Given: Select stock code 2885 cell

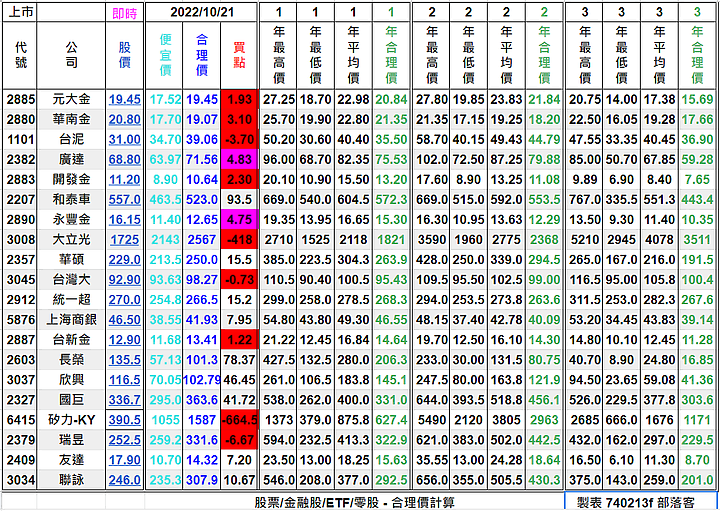Looking at the screenshot, I should (20, 99).
